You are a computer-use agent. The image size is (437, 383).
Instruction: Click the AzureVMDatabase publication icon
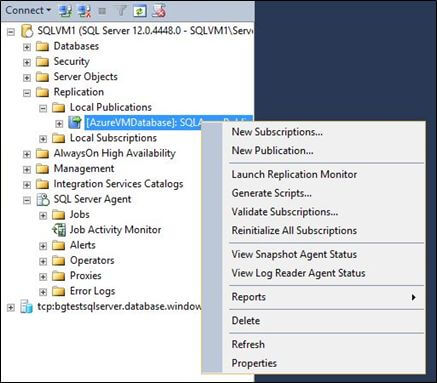pos(75,123)
